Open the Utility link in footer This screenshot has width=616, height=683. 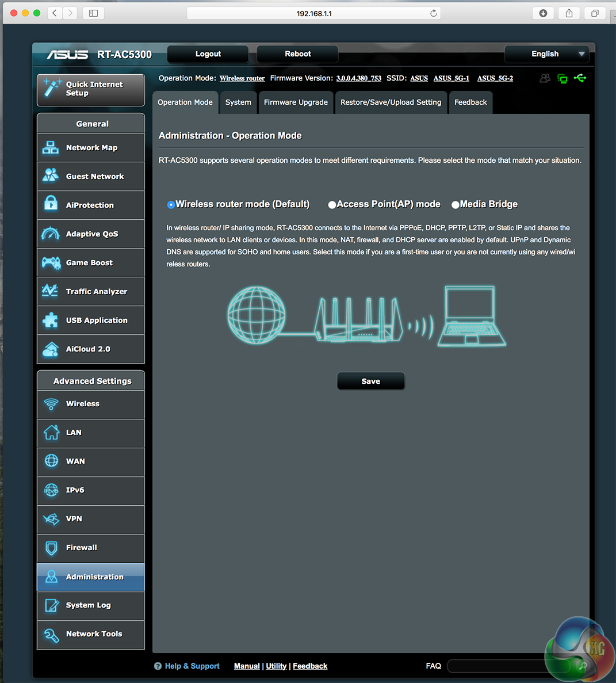point(276,666)
